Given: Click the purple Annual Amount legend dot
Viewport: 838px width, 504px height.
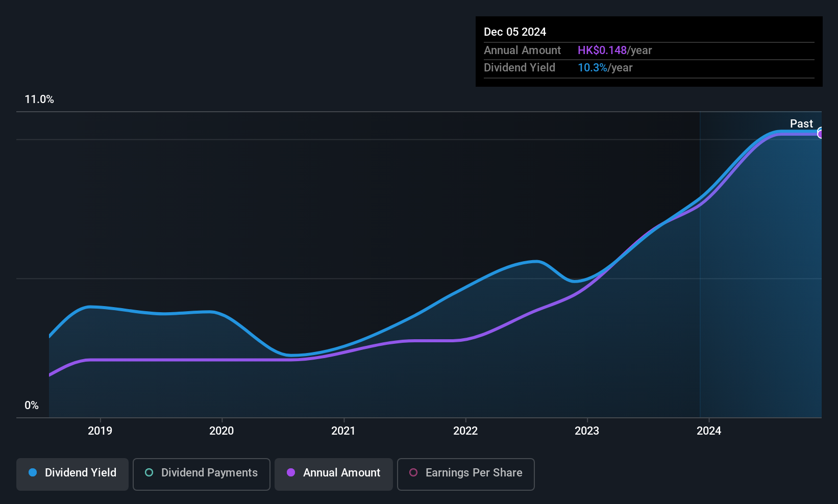Looking at the screenshot, I should 291,472.
